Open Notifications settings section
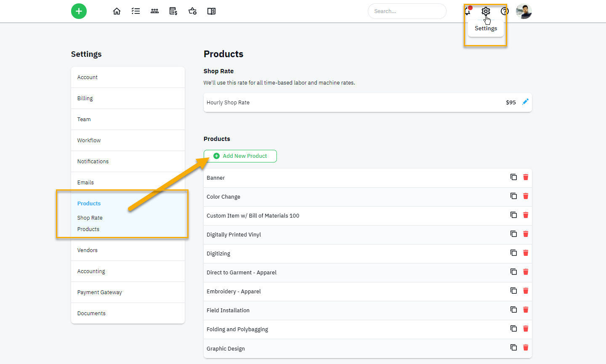This screenshot has width=606, height=364. click(128, 162)
